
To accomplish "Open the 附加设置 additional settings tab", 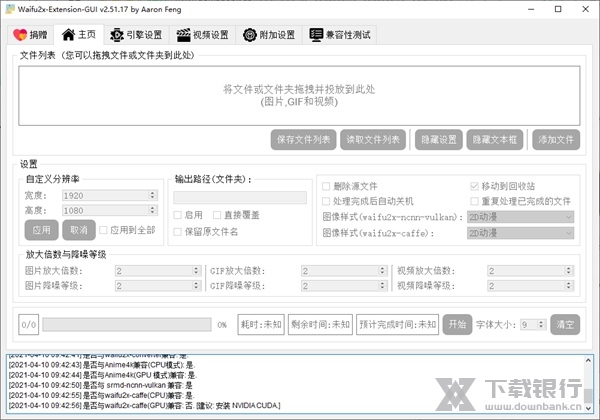I will (x=269, y=35).
